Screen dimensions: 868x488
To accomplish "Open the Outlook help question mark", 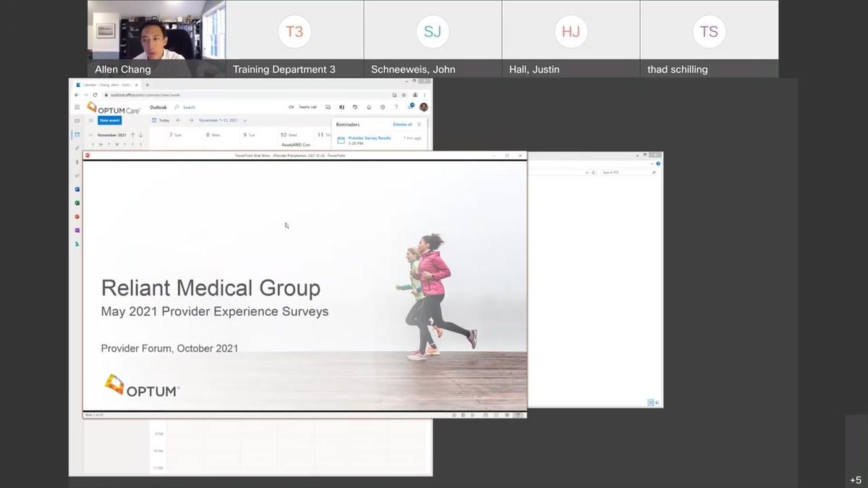I will click(x=396, y=107).
